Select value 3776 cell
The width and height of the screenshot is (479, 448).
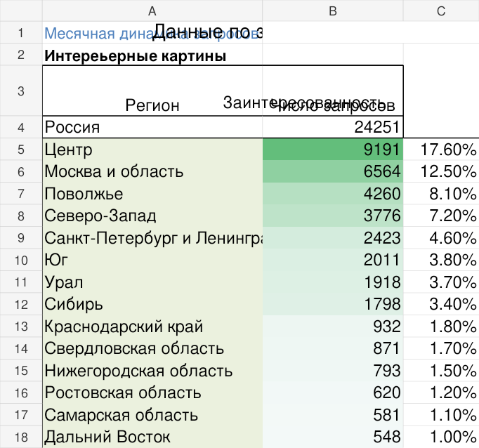pyautogui.click(x=333, y=216)
